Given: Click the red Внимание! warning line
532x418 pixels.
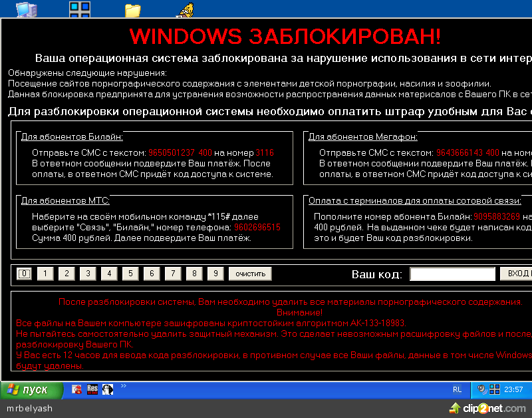Looking at the screenshot, I should [299, 312].
